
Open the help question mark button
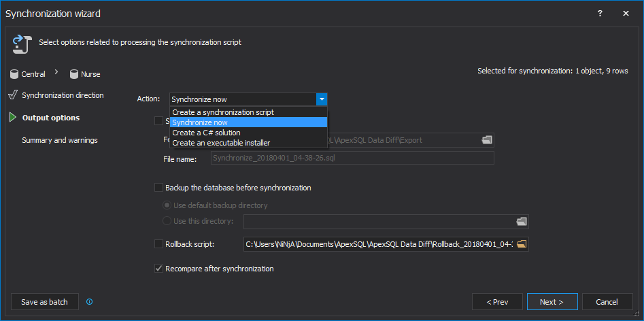[600, 13]
